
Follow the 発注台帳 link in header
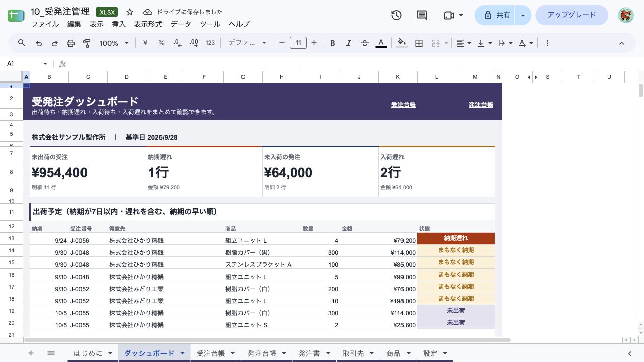click(481, 105)
